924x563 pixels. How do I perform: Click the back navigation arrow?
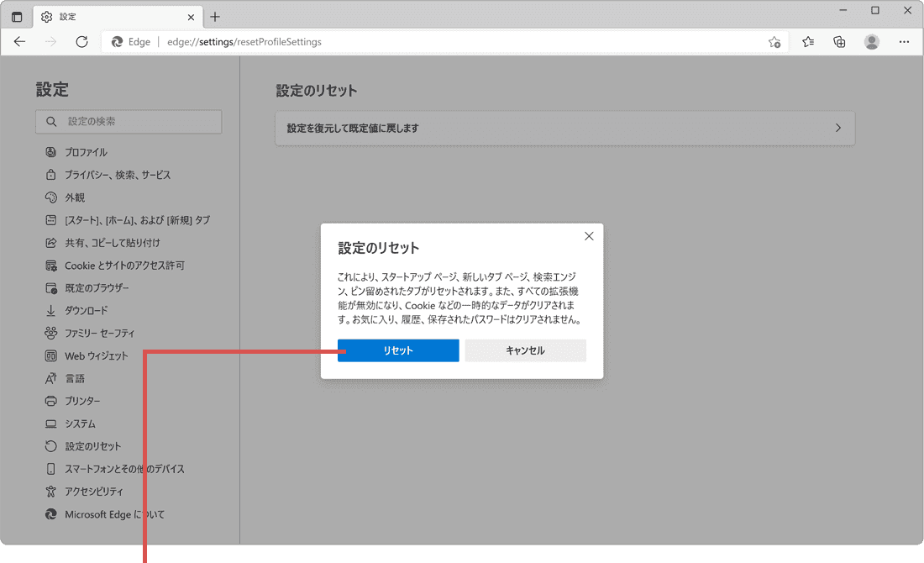19,41
